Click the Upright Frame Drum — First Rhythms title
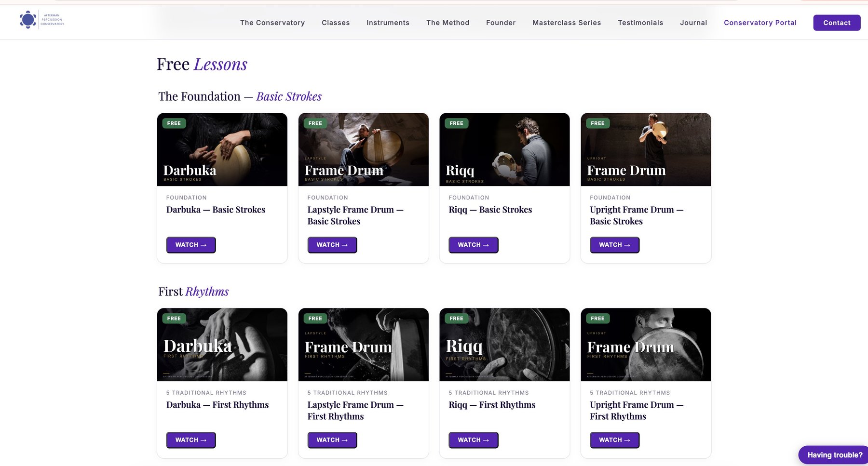The image size is (868, 466). 637,411
